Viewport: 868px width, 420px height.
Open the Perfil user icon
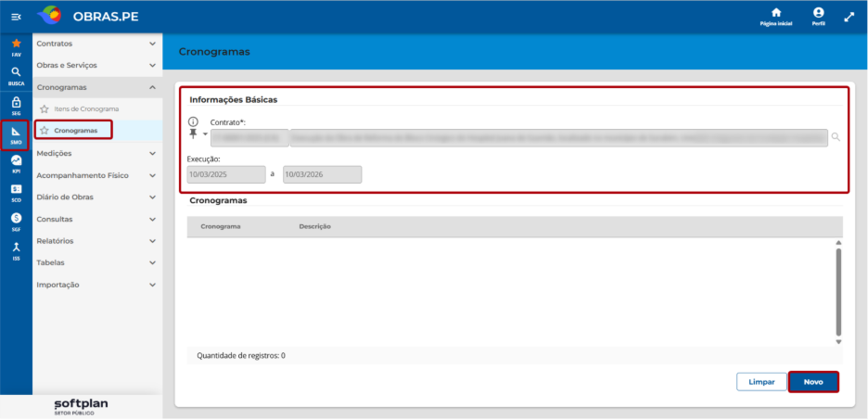point(818,13)
